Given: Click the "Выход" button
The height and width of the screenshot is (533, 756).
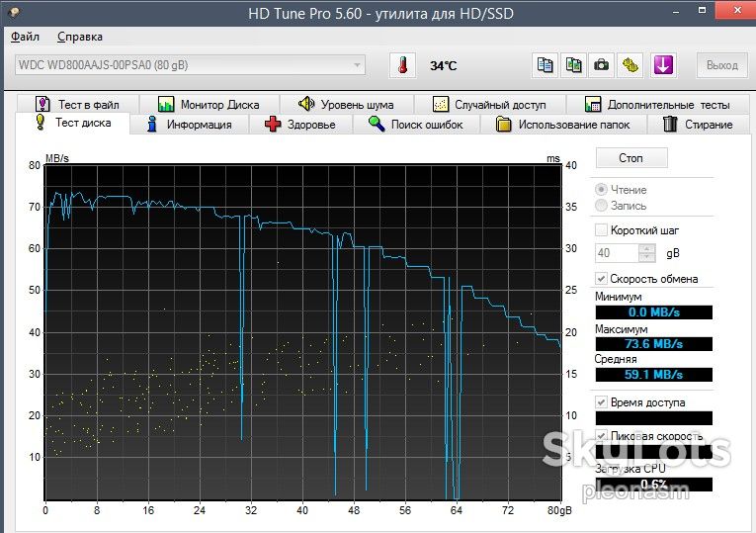Looking at the screenshot, I should 721,65.
